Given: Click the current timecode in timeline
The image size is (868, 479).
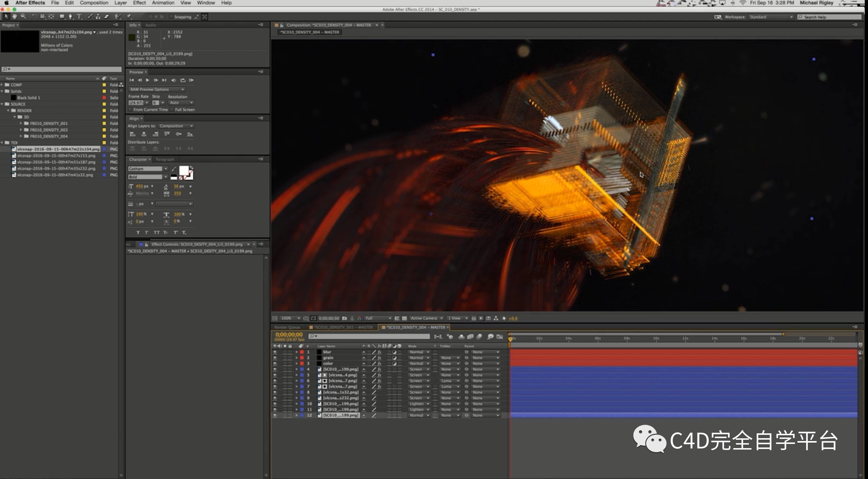Looking at the screenshot, I should click(289, 335).
